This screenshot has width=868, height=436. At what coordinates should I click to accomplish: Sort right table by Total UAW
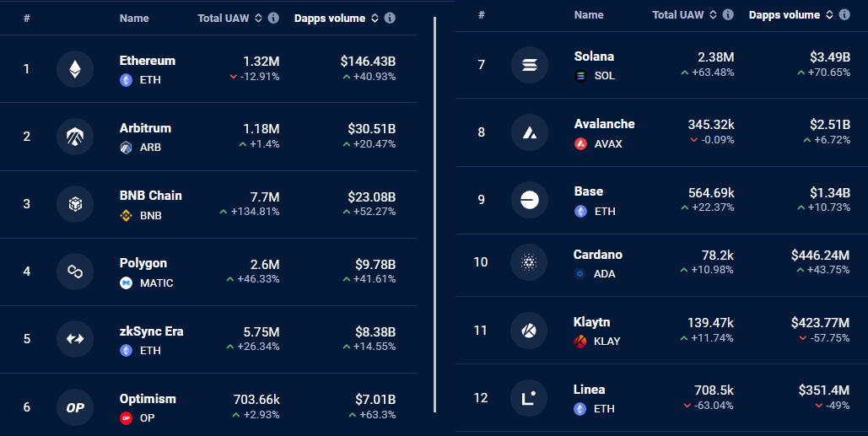point(713,15)
